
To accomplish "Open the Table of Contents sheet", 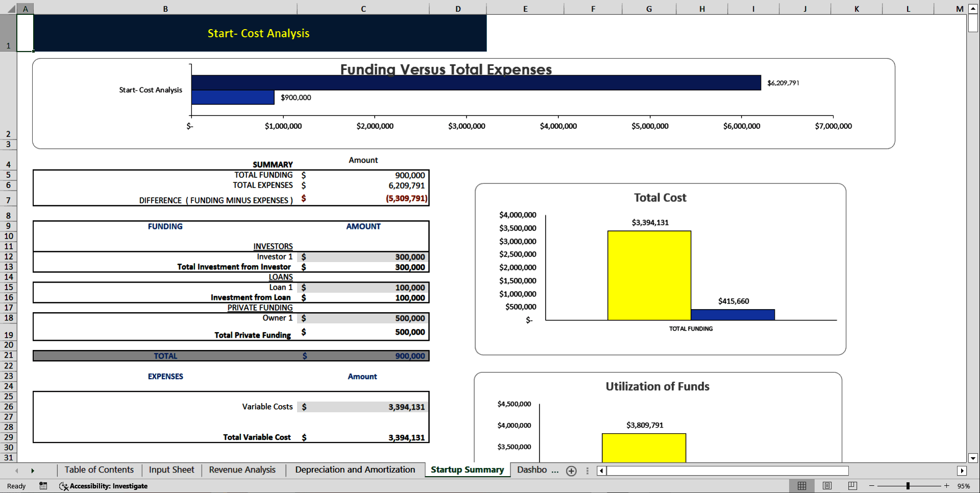I will click(x=99, y=470).
